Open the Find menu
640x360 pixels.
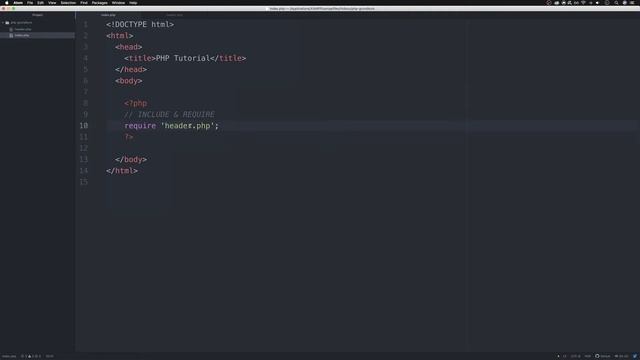[x=84, y=2]
